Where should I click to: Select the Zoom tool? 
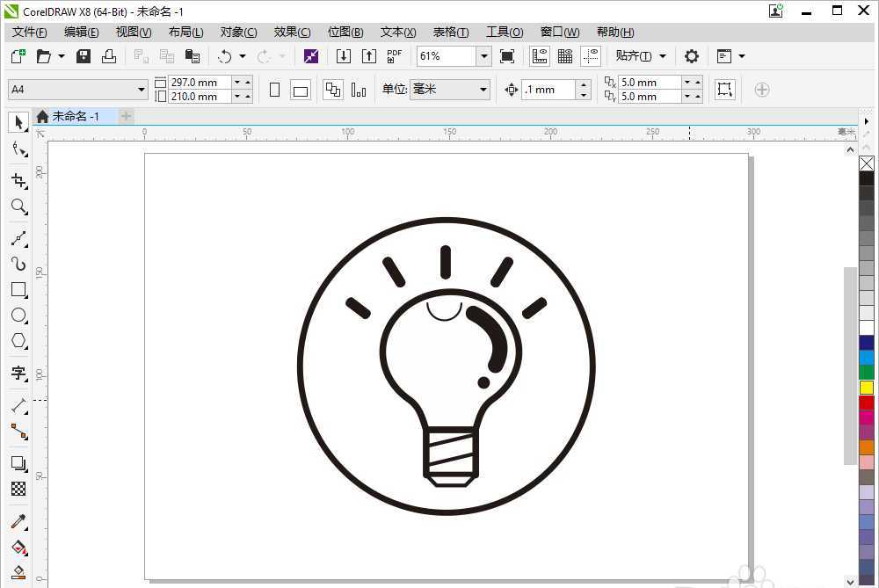click(19, 207)
